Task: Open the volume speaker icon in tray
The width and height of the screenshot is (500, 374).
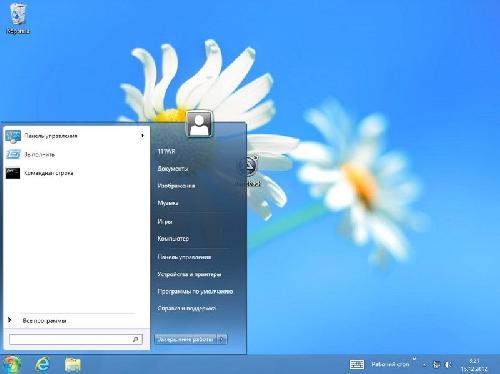Action: click(448, 364)
